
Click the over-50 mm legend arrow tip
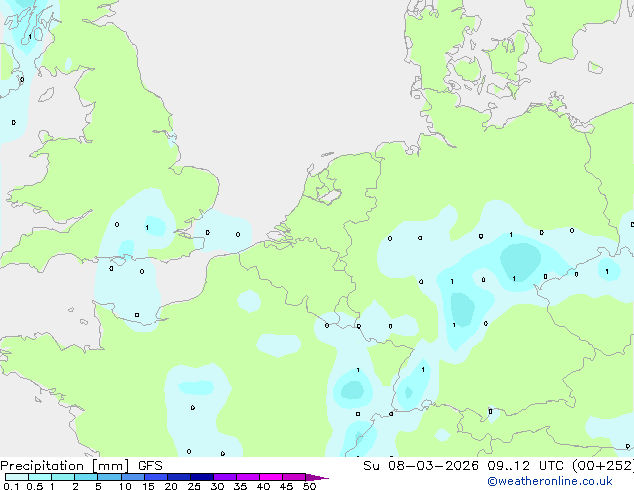[317, 477]
